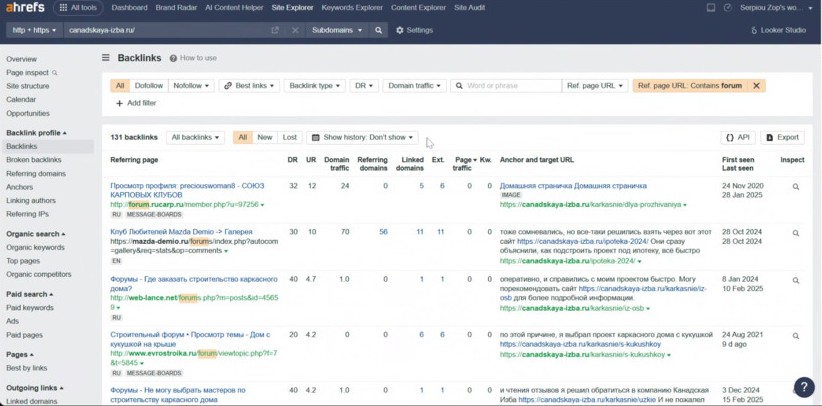Open AI Content Helper
The width and height of the screenshot is (822, 406).
point(234,8)
